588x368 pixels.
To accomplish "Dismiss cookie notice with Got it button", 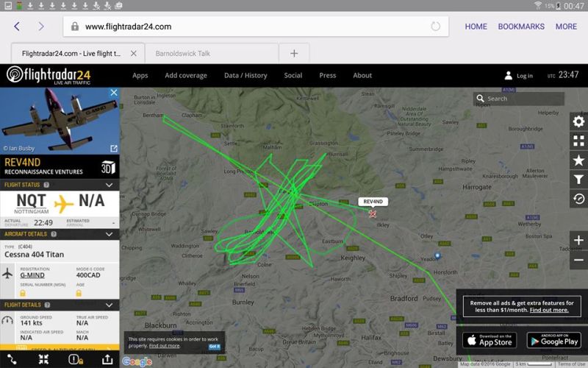I will pos(215,347).
